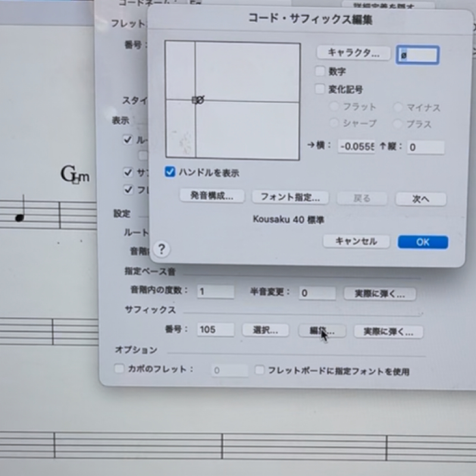
Task: Confirm the dialog with OK
Action: click(422, 242)
